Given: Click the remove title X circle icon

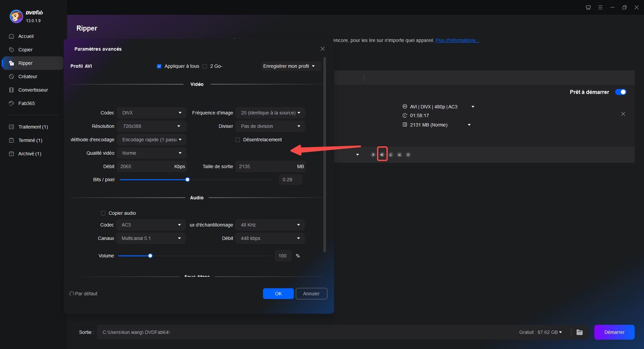Looking at the screenshot, I should click(x=408, y=155).
